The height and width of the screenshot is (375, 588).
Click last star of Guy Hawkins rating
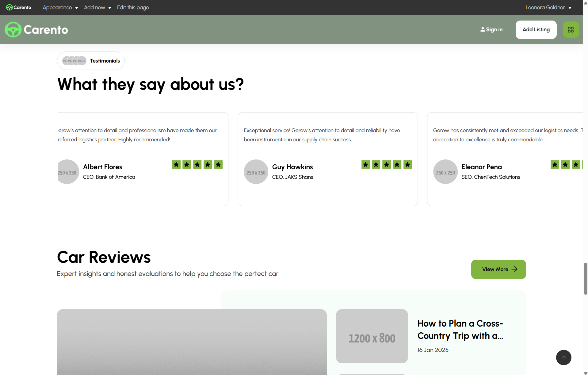[407, 165]
